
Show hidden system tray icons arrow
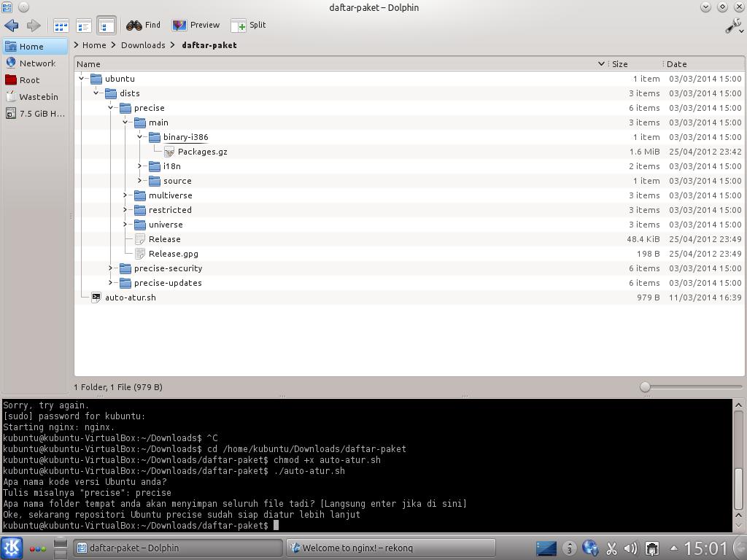[x=673, y=548]
